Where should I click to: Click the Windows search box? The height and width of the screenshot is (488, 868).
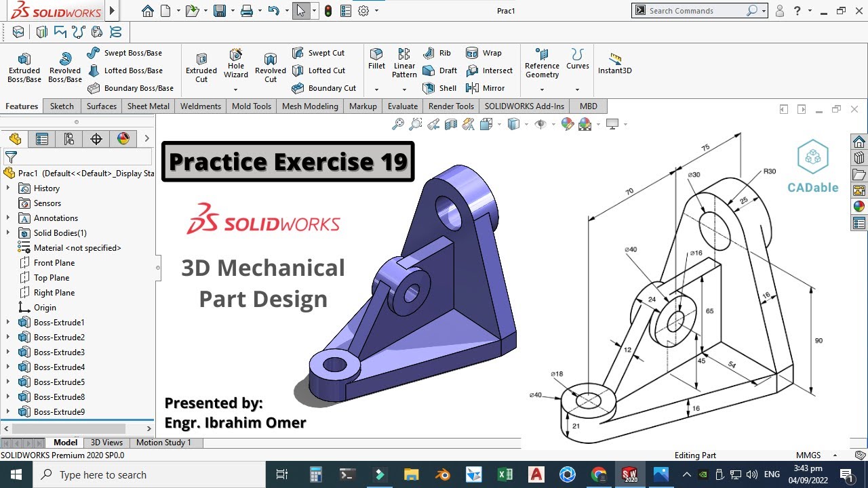pos(149,474)
